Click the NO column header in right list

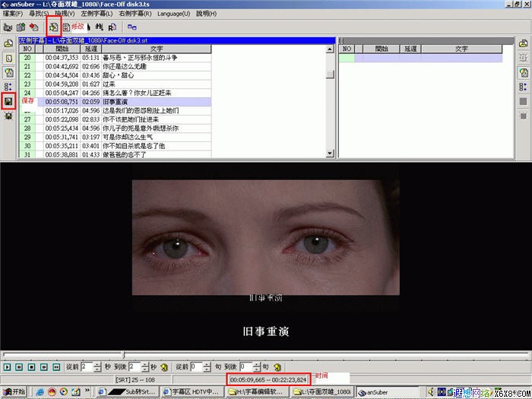click(x=347, y=49)
